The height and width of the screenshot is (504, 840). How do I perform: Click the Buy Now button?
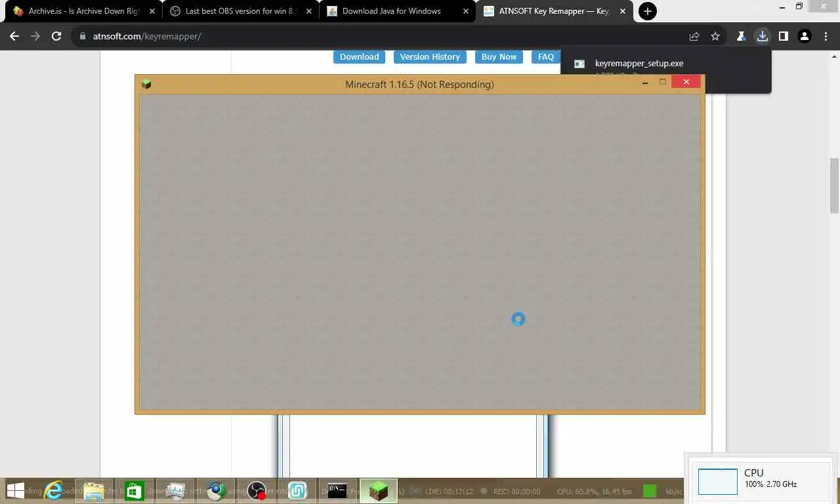499,57
